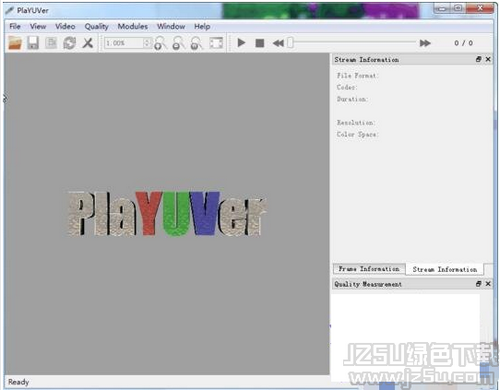Screen dimensions: 500x390
Task: Click the Format document icon beside Save
Action: click(51, 43)
